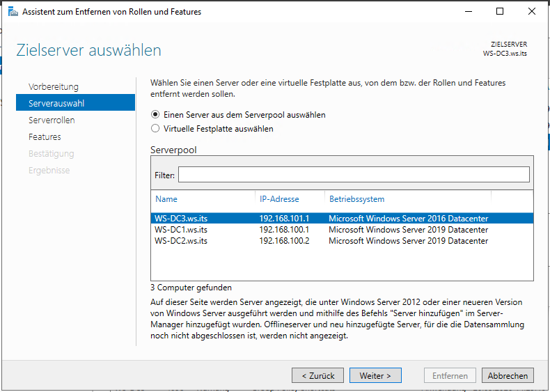This screenshot has height=392, width=550.
Task: Sort server pool by Name column
Action: click(166, 199)
